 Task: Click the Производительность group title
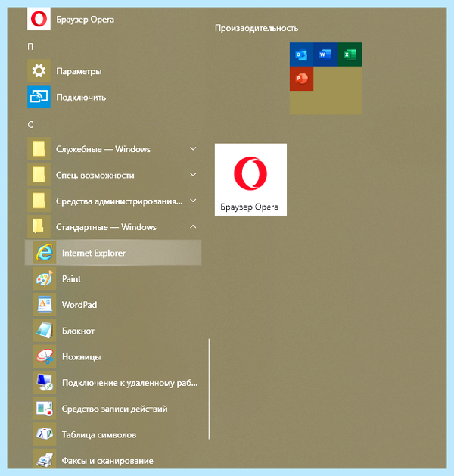[x=257, y=28]
